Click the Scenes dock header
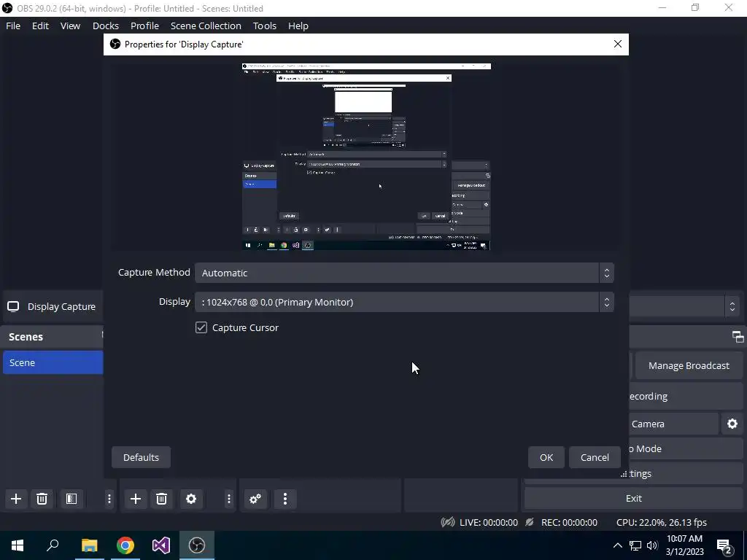The image size is (747, 560). pos(53,337)
